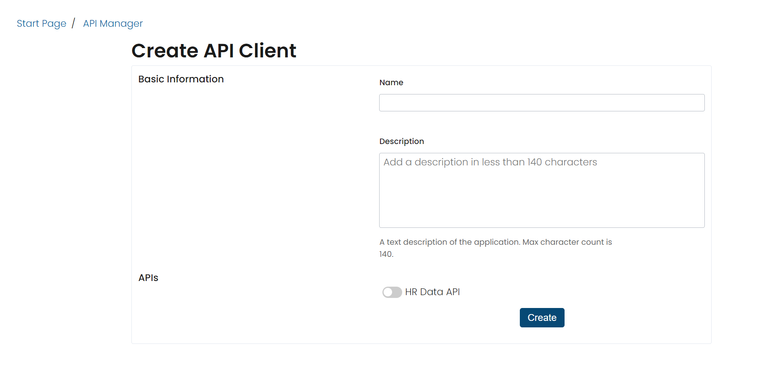Click the 'Name' field label
Image resolution: width=760 pixels, height=367 pixels.
[x=391, y=82]
